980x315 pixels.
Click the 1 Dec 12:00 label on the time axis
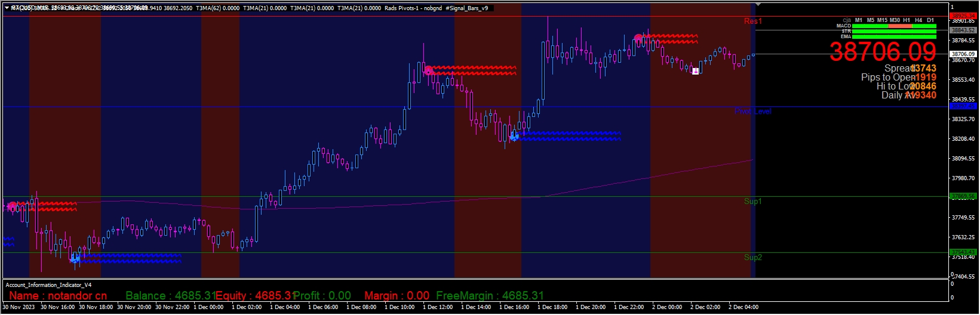[438, 307]
